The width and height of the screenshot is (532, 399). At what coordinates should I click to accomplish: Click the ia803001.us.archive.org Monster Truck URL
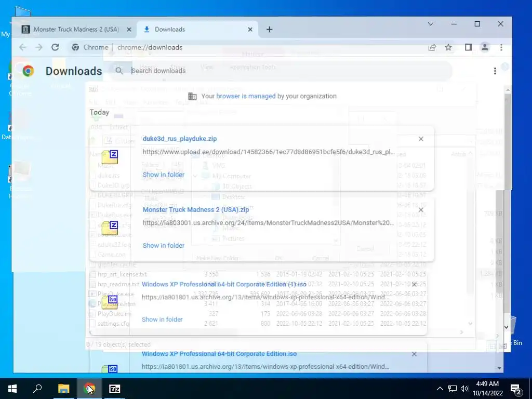pos(268,222)
